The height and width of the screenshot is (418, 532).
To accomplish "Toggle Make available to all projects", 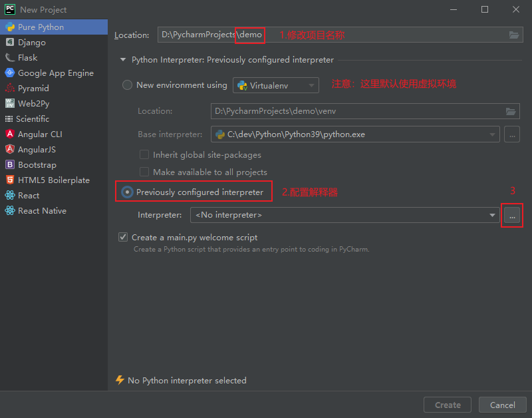I will [144, 172].
